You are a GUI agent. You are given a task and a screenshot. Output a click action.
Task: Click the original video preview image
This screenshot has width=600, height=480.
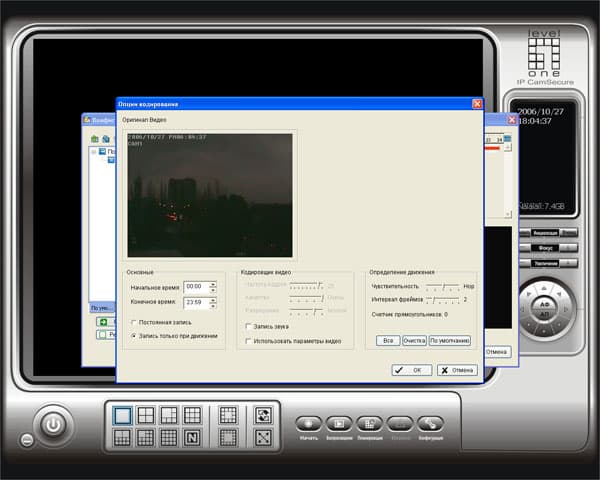tap(210, 195)
